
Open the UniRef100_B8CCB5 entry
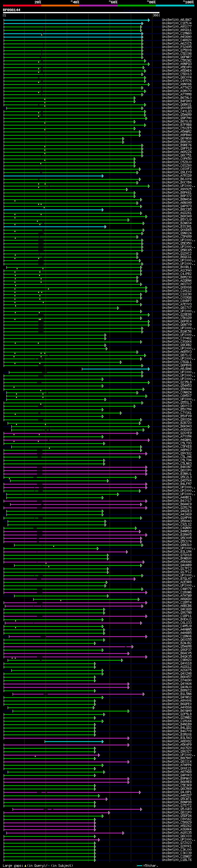tap(177, 210)
